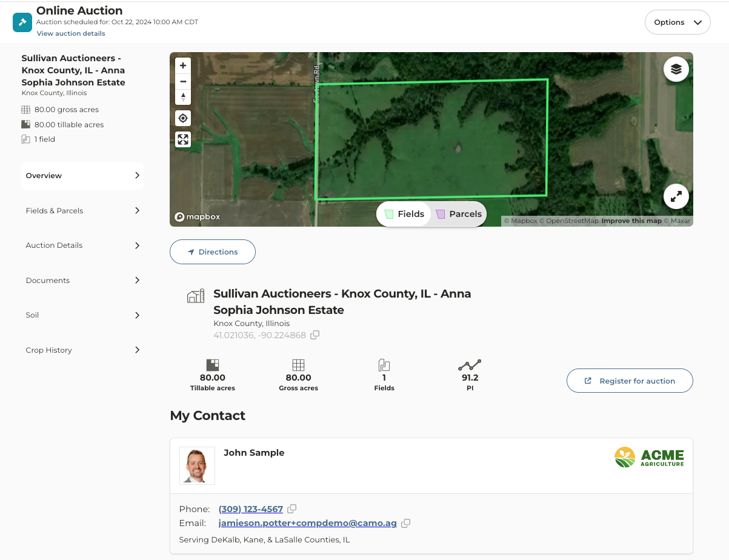Image resolution: width=729 pixels, height=560 pixels.
Task: Copy the property coordinates
Action: [x=315, y=335]
